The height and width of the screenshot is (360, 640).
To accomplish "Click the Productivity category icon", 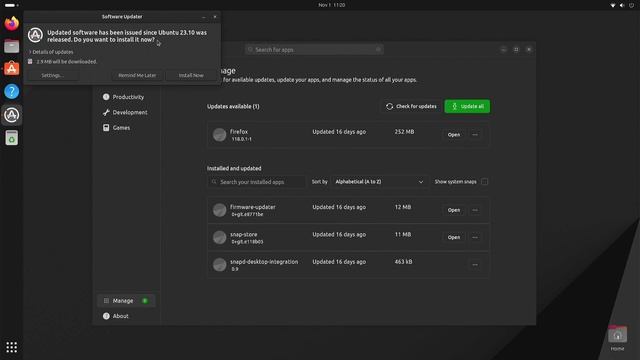I will (x=106, y=97).
